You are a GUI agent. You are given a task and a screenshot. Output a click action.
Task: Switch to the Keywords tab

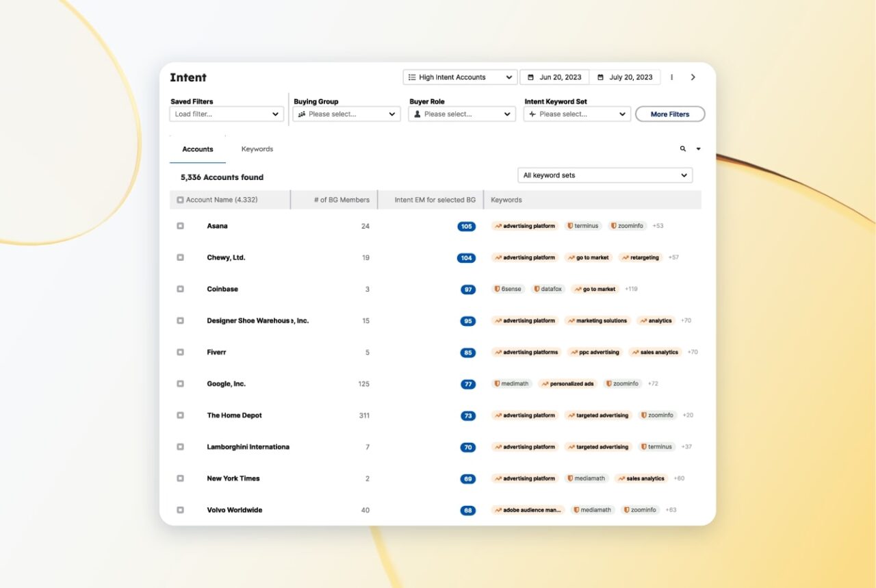point(257,149)
